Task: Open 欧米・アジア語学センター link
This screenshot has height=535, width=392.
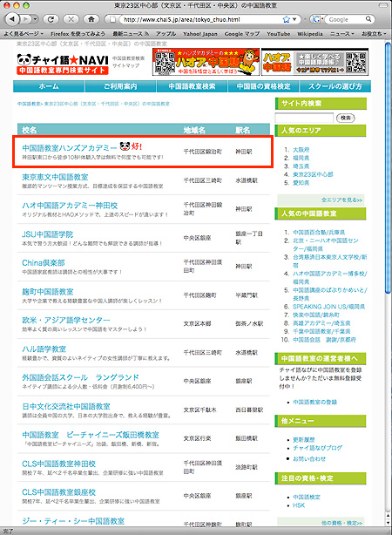Action: pyautogui.click(x=66, y=320)
